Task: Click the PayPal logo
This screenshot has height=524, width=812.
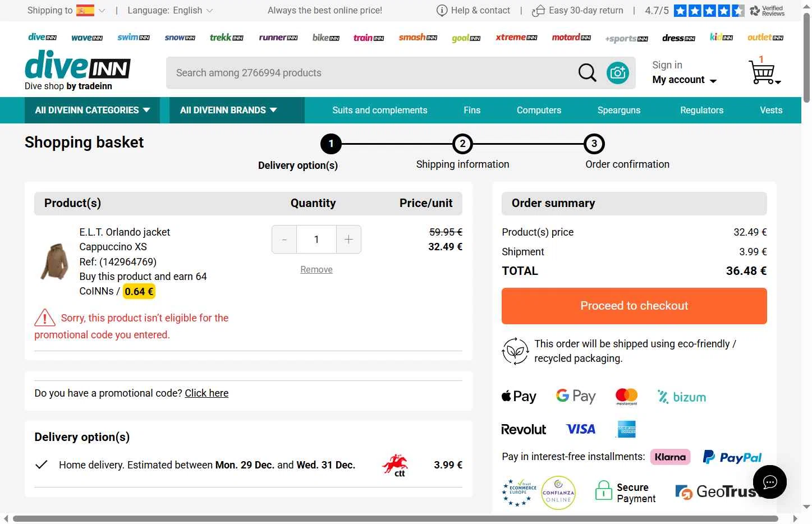Action: click(732, 457)
